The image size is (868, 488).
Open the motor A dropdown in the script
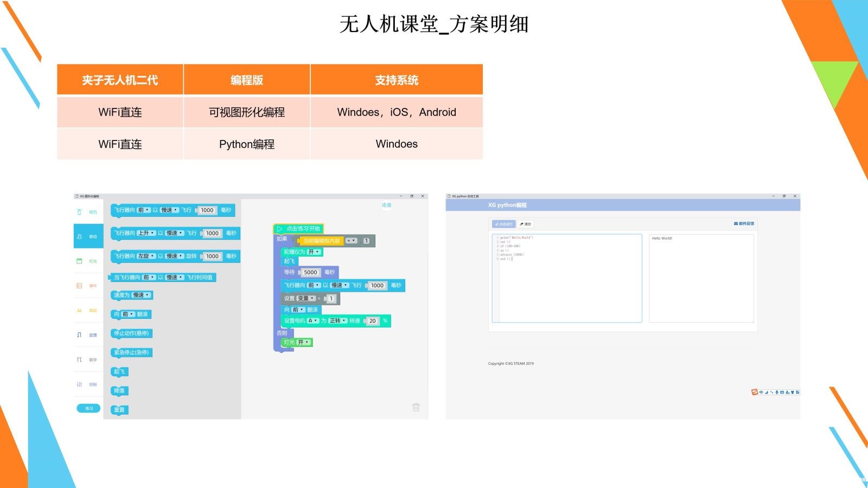pos(313,321)
